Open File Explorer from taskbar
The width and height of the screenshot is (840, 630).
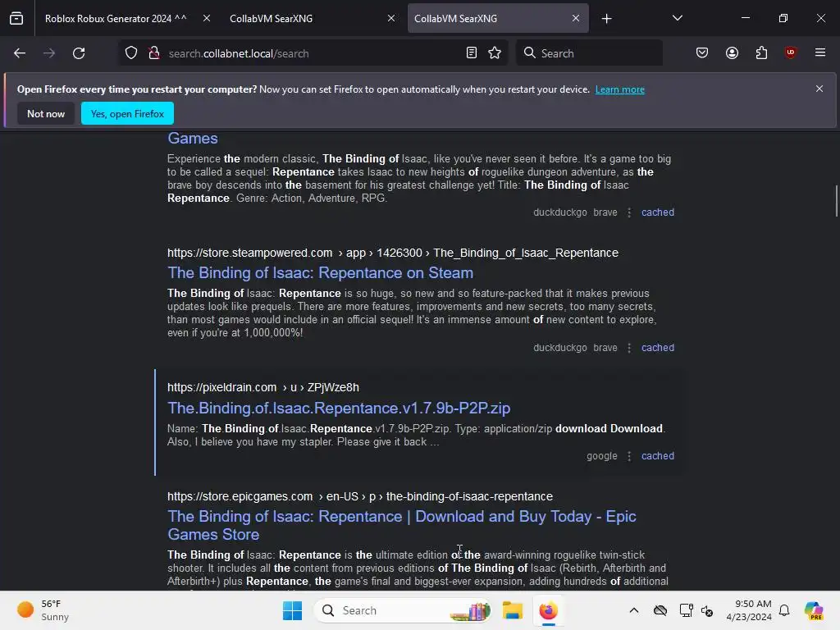click(x=512, y=610)
